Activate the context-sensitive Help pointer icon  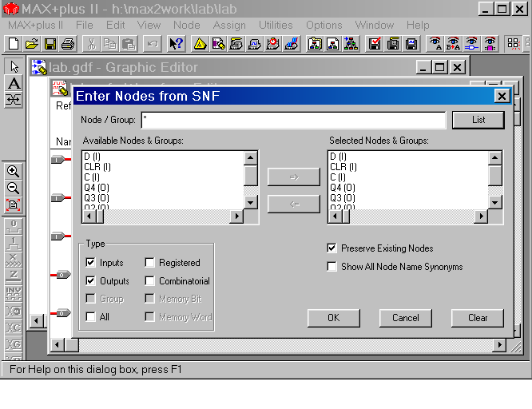176,44
